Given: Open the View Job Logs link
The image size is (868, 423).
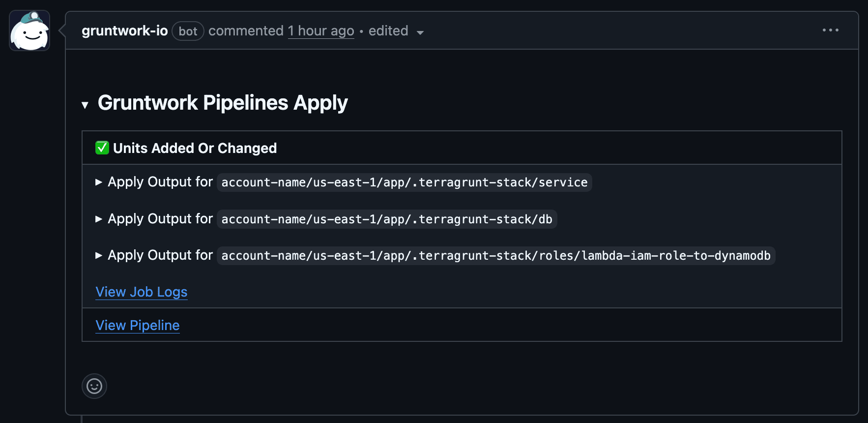Looking at the screenshot, I should coord(142,292).
